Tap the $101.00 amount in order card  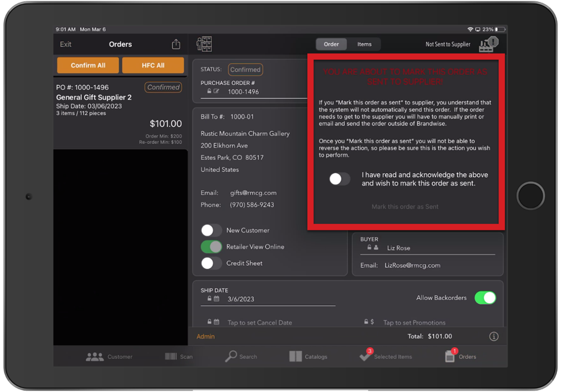click(x=166, y=124)
